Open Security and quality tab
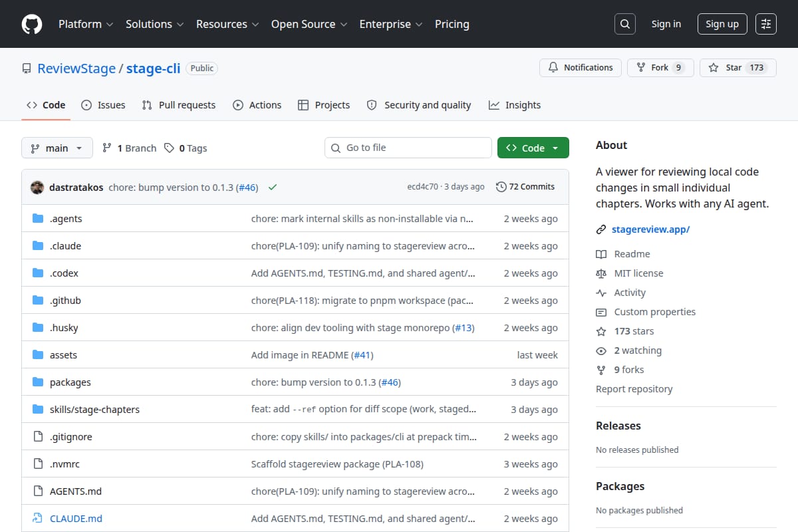This screenshot has width=798, height=532. pyautogui.click(x=419, y=105)
